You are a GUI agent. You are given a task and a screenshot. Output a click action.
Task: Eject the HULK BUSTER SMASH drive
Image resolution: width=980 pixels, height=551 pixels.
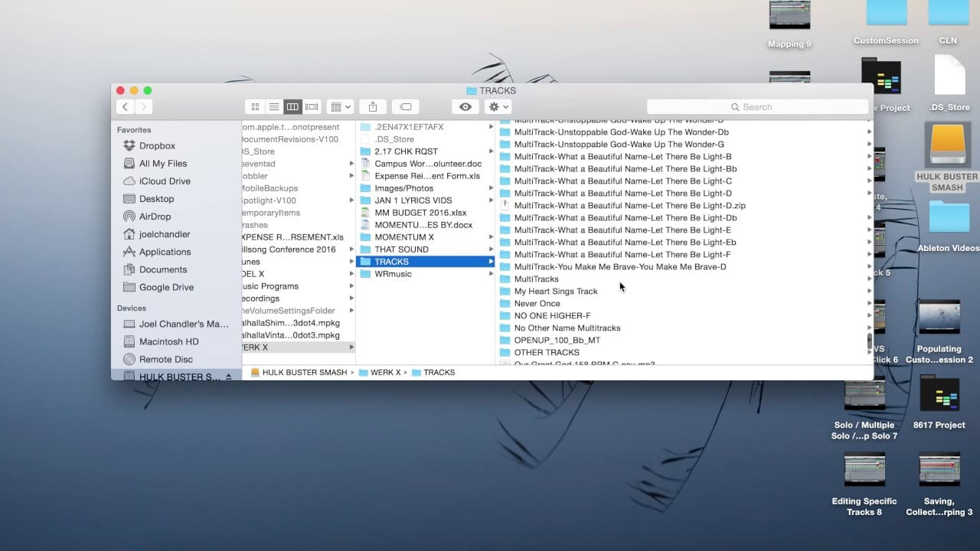click(228, 377)
